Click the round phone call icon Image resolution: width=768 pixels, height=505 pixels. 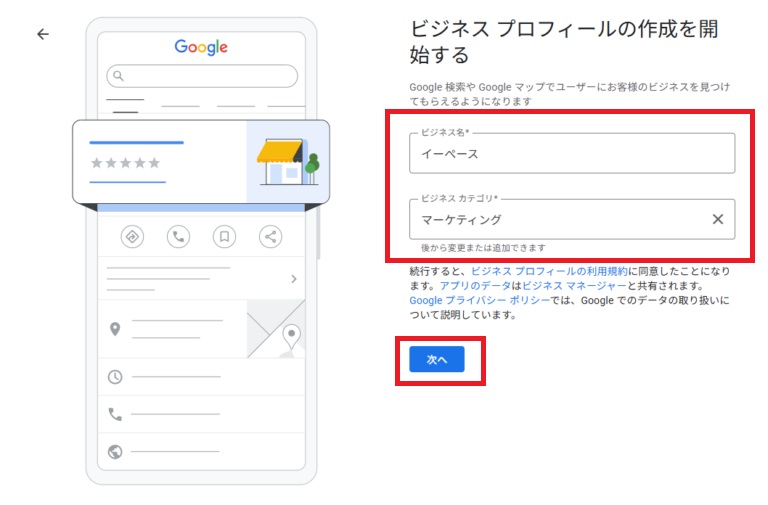pyautogui.click(x=178, y=237)
